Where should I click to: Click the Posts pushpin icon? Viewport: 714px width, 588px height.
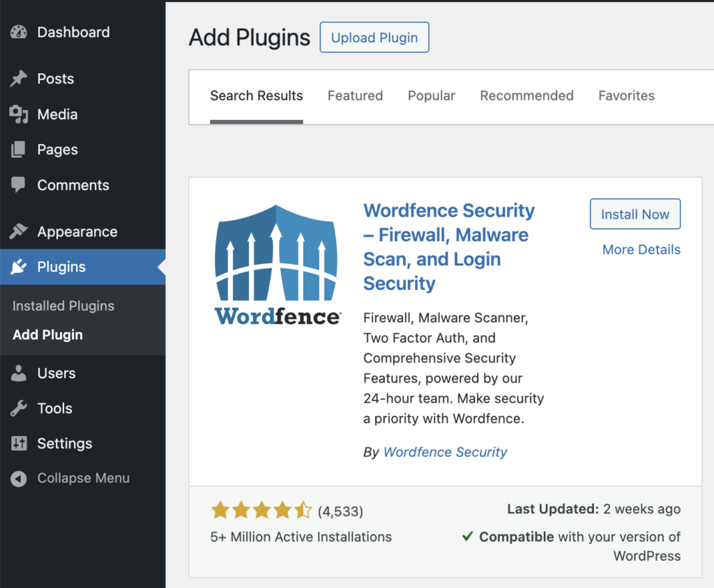17,79
